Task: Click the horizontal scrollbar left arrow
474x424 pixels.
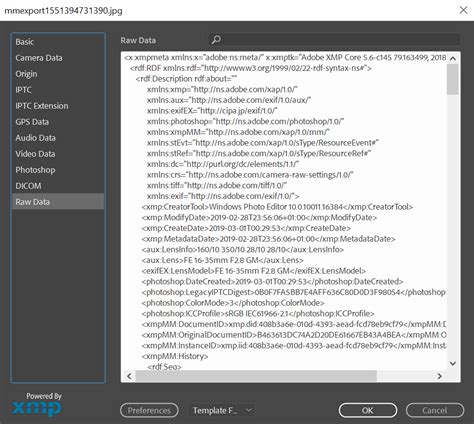Action: [x=129, y=376]
